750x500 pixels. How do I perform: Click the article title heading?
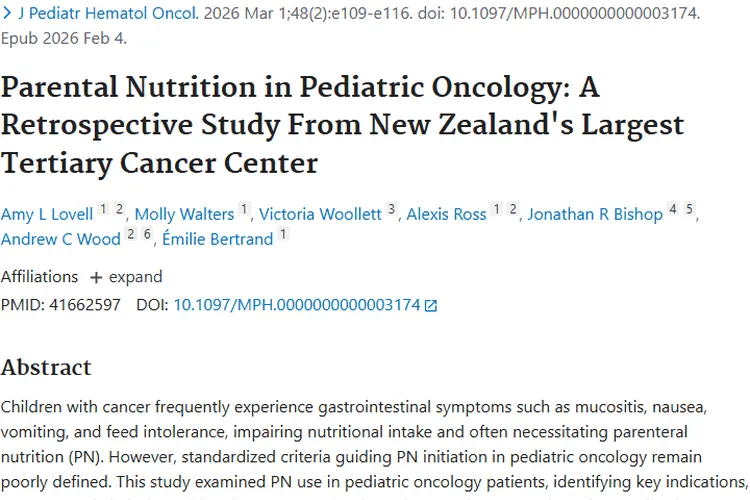click(x=342, y=124)
